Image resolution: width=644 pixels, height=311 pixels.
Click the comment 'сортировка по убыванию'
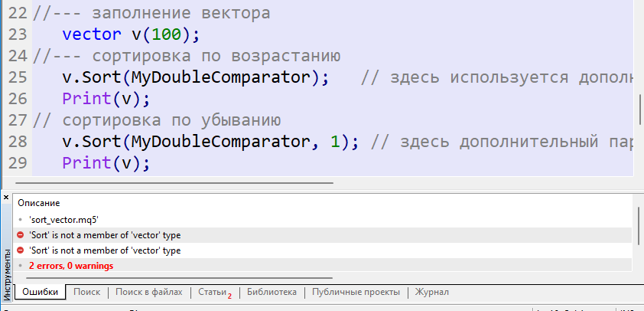(171, 120)
